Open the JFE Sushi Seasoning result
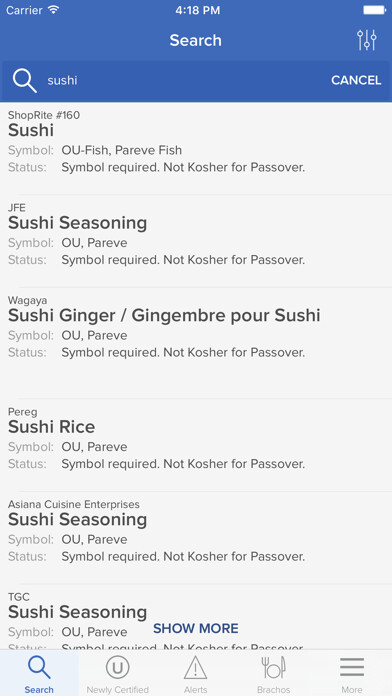This screenshot has height=696, width=392. tap(196, 241)
